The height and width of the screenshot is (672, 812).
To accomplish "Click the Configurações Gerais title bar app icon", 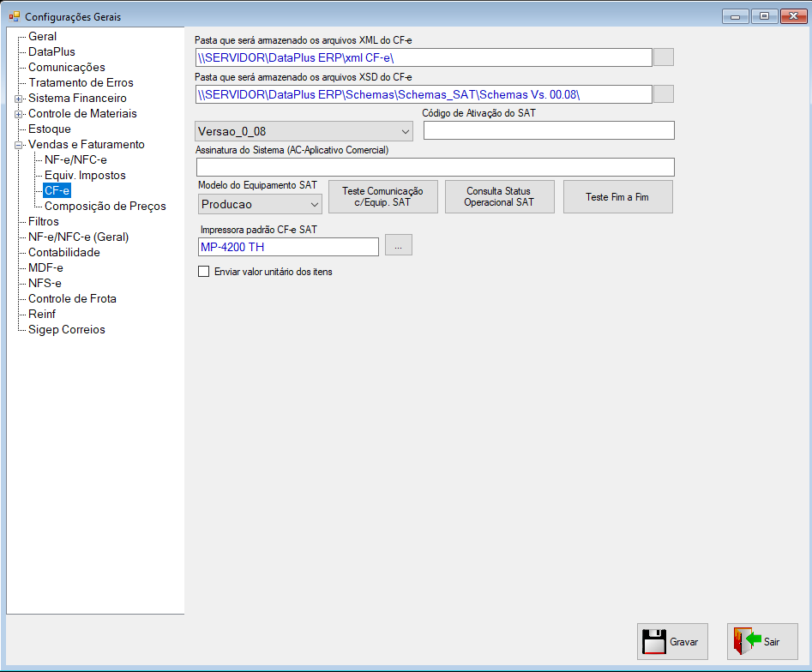I will tap(14, 16).
